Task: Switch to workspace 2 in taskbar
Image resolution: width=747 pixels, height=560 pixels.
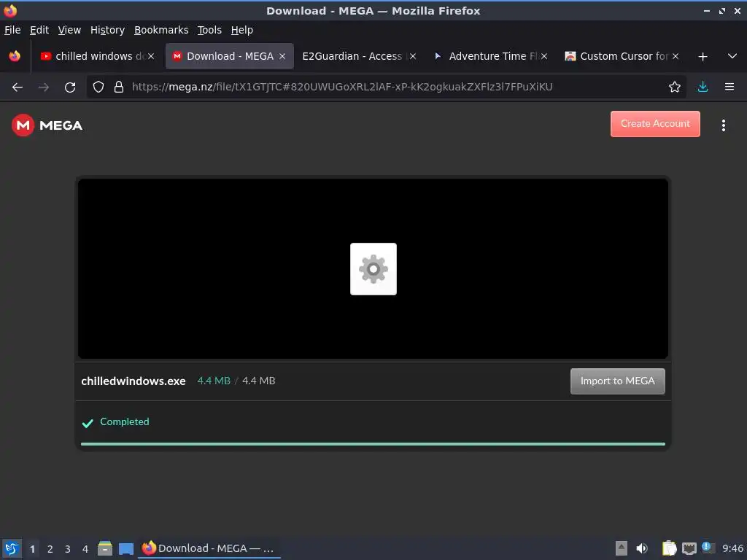Action: (50, 549)
